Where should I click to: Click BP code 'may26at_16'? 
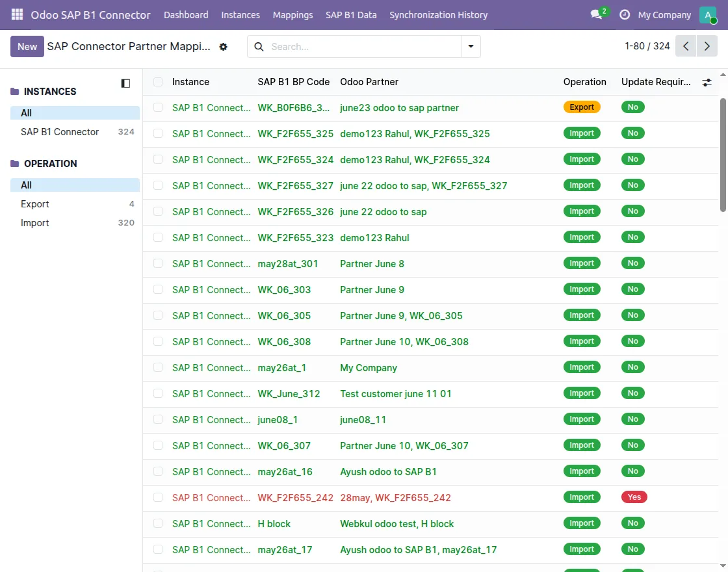pos(285,472)
